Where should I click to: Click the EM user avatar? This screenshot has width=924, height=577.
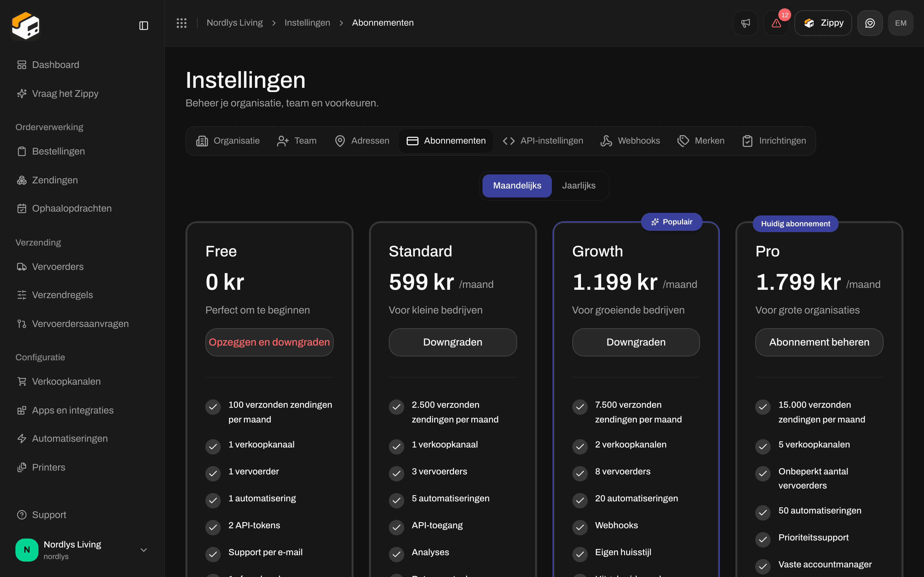(901, 23)
